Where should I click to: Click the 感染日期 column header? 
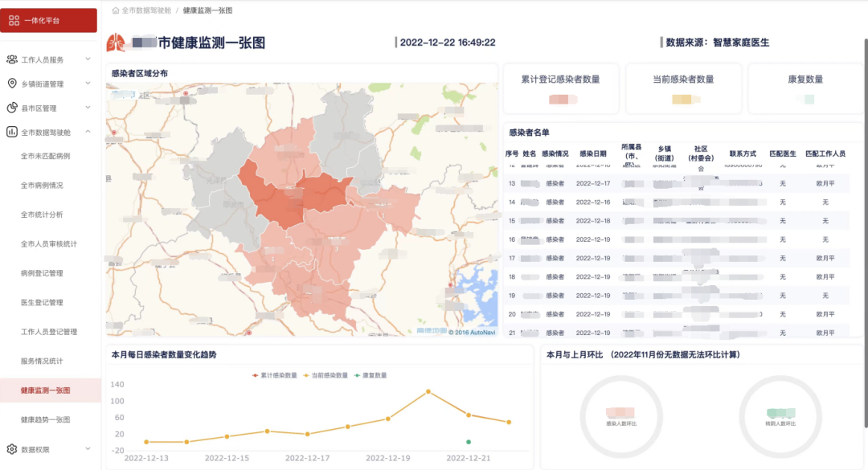pyautogui.click(x=593, y=154)
